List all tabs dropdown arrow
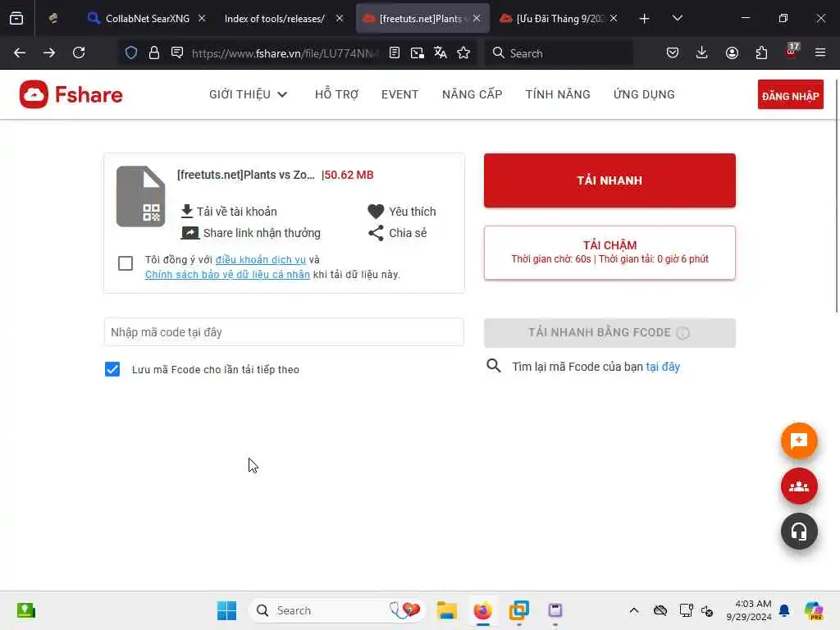 click(x=677, y=19)
